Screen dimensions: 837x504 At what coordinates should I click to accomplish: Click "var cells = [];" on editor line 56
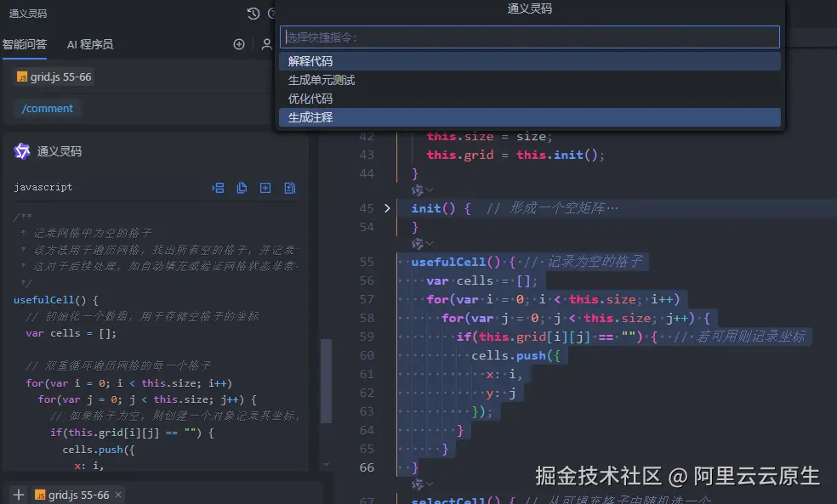click(x=482, y=280)
